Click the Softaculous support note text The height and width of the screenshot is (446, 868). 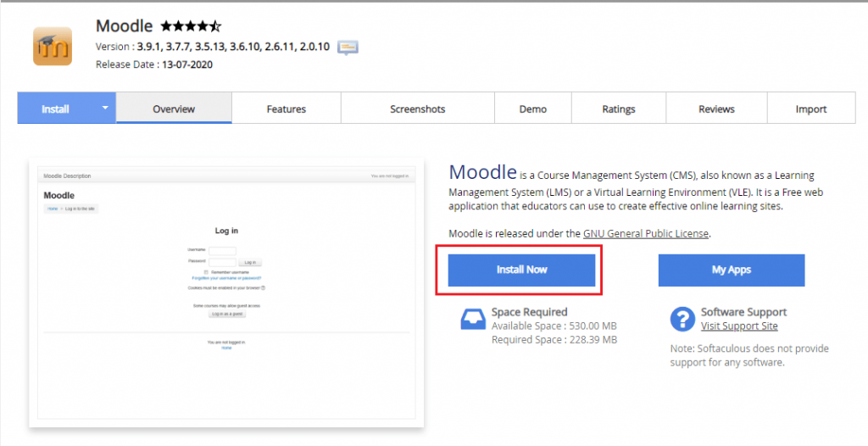point(749,355)
